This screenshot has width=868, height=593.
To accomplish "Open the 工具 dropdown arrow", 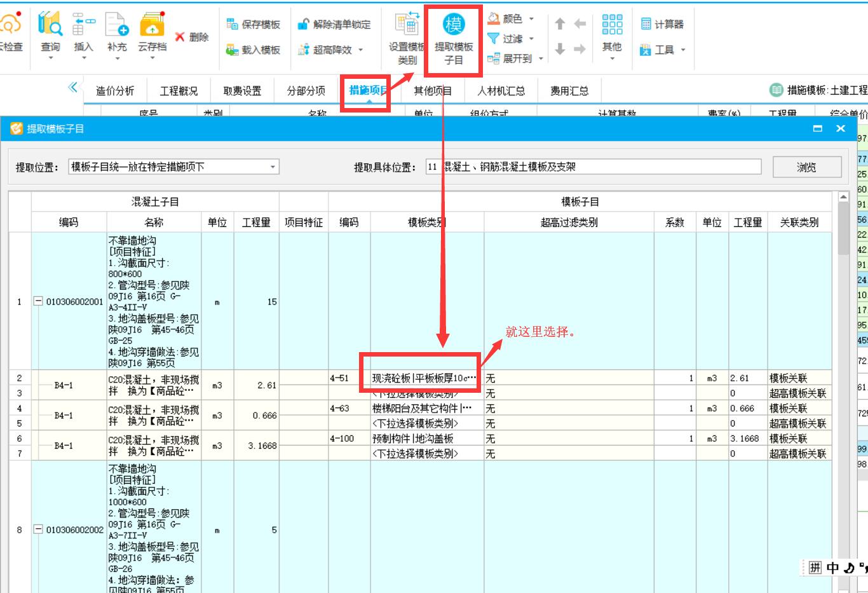I will point(683,50).
